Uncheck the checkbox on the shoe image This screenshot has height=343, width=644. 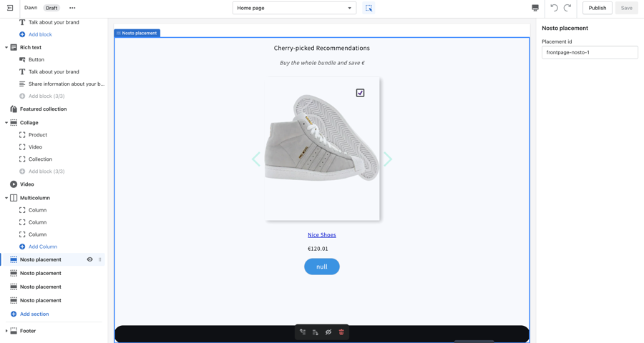(360, 93)
